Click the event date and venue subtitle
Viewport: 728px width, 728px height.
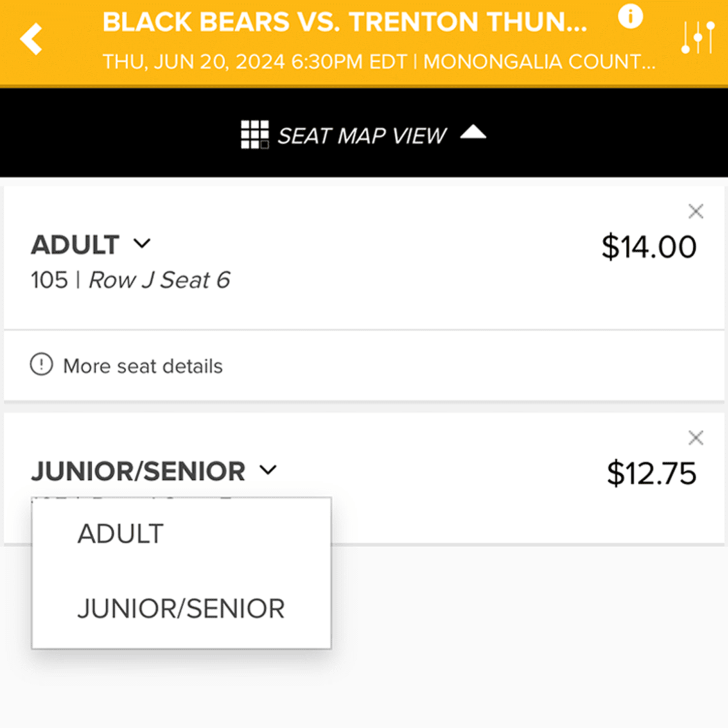pyautogui.click(x=379, y=62)
